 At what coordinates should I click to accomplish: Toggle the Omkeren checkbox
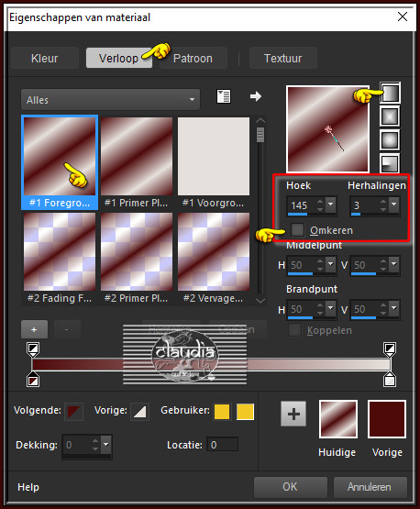(297, 230)
